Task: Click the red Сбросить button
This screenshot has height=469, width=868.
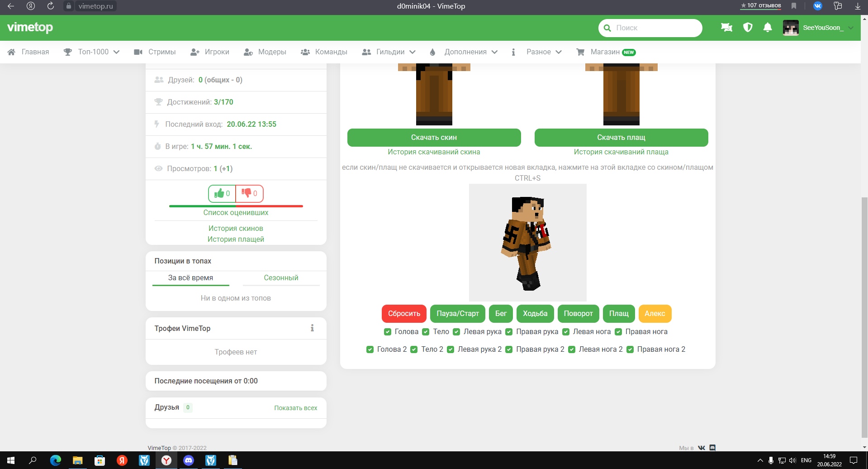Action: (404, 314)
